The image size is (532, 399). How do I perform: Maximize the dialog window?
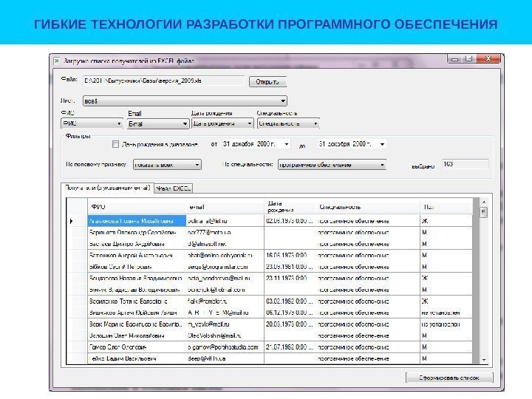tap(469, 59)
